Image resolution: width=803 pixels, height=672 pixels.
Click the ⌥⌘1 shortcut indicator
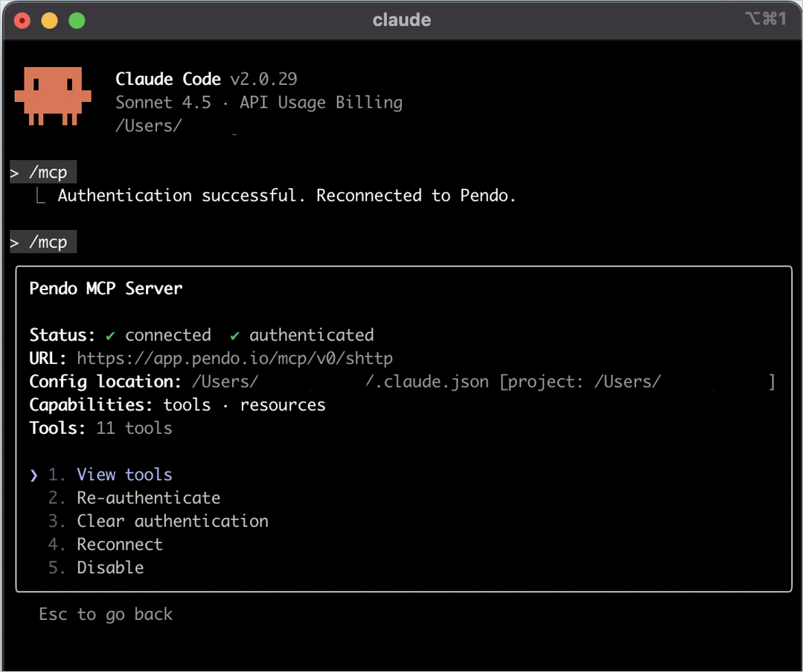[x=767, y=20]
